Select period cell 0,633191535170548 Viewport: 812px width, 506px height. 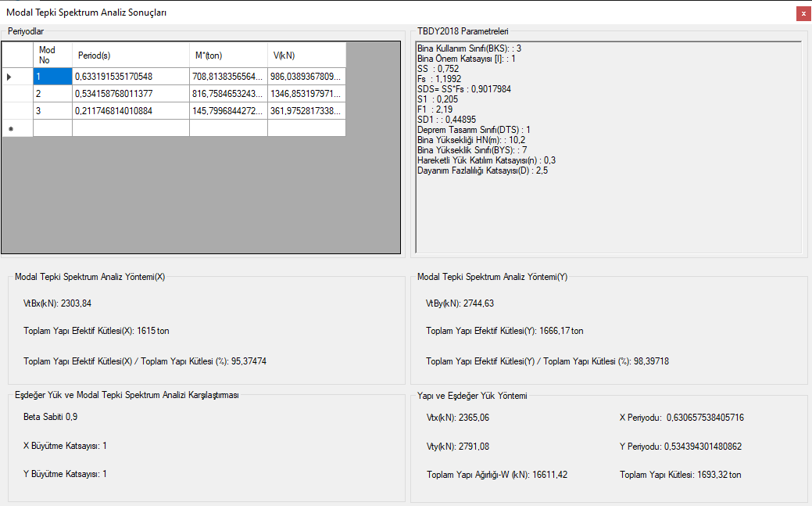click(131, 76)
